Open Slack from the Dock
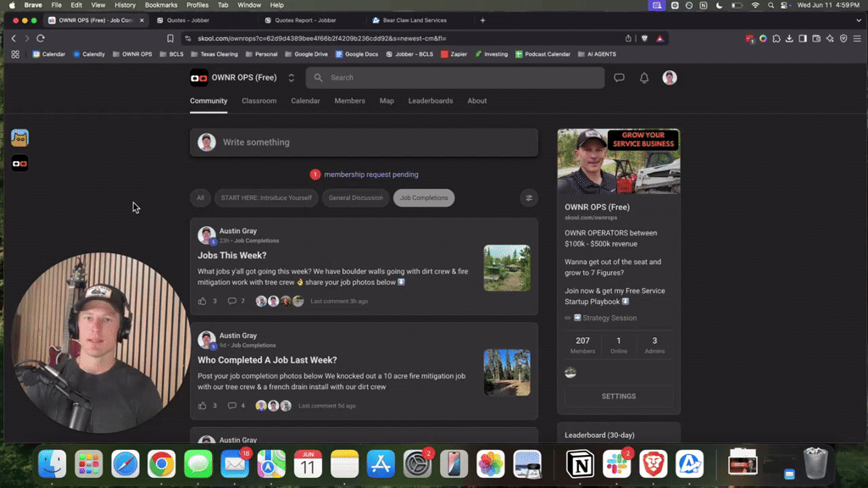868x488 pixels. [617, 463]
